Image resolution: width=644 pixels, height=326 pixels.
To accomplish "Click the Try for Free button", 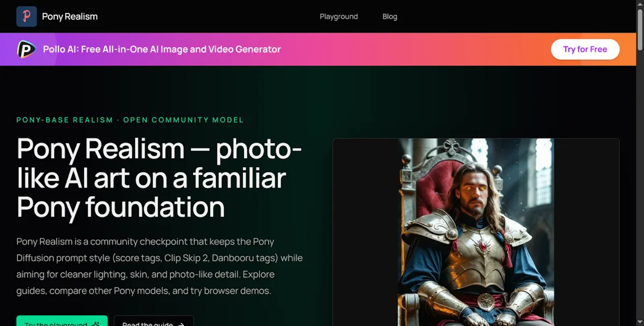I will tap(585, 49).
